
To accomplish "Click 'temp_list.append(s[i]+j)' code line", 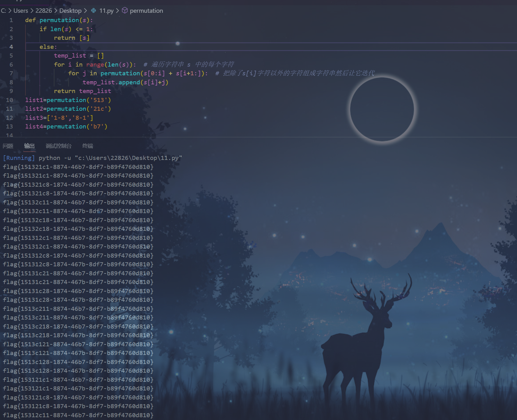I will [x=126, y=82].
